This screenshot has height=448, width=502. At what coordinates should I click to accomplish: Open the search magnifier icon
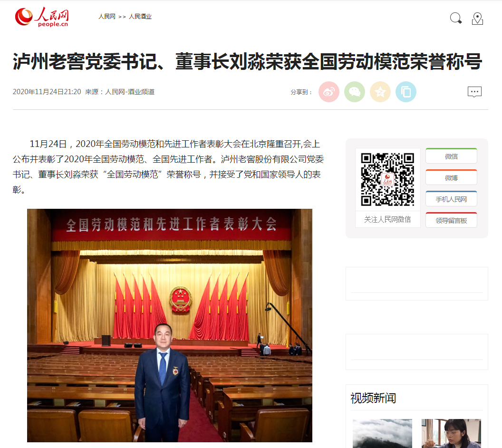coord(456,18)
